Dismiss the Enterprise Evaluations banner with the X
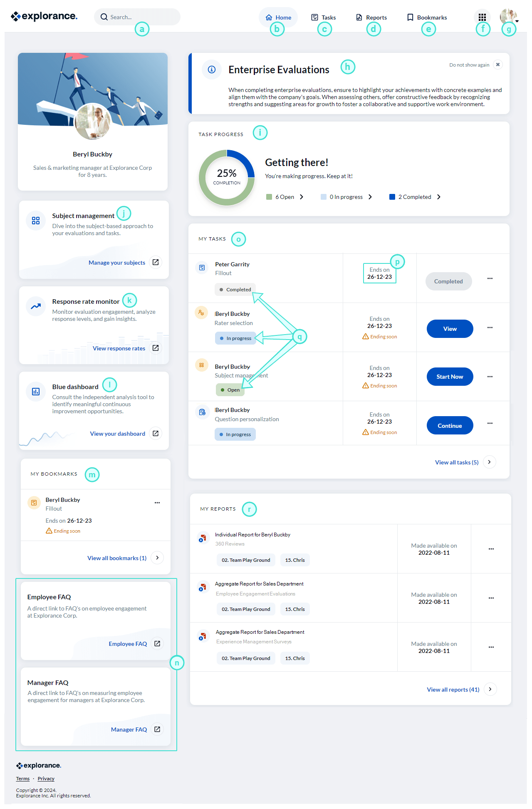The width and height of the screenshot is (532, 809). 498,65
